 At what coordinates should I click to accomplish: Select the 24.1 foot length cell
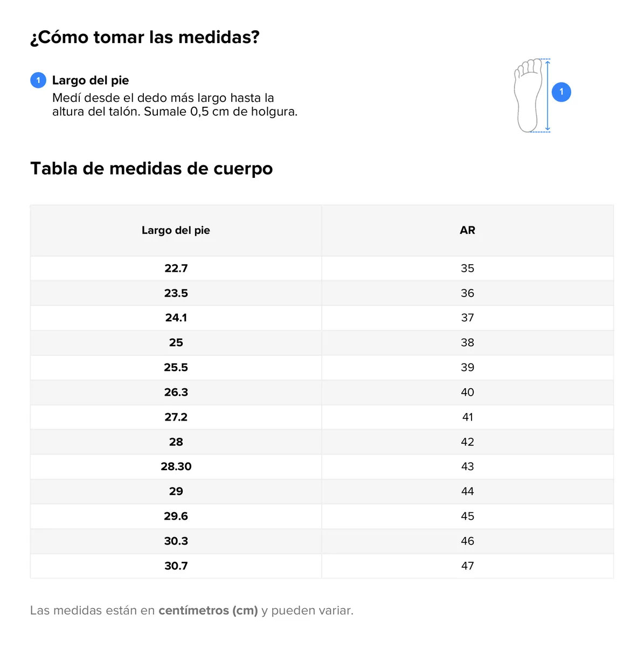coord(176,318)
